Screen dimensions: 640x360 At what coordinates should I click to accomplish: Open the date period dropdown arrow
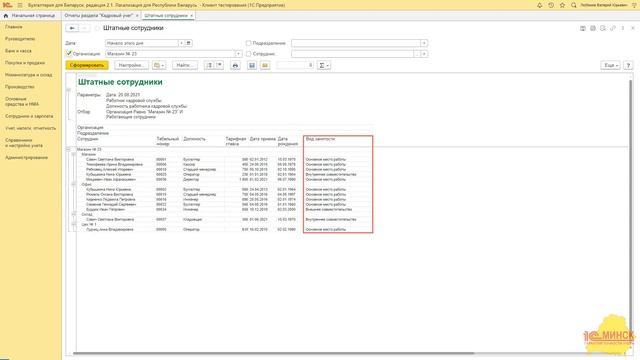[x=182, y=43]
